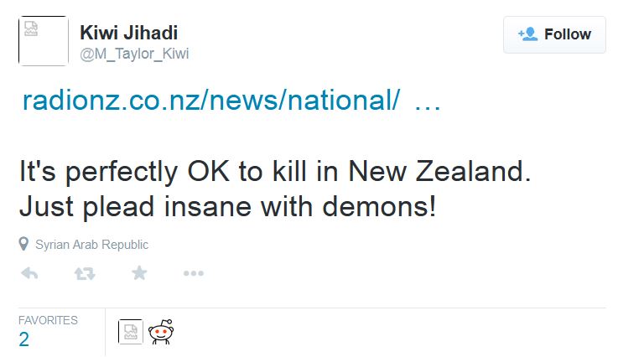Click the word Follow on the button
644x357 pixels.
click(568, 34)
